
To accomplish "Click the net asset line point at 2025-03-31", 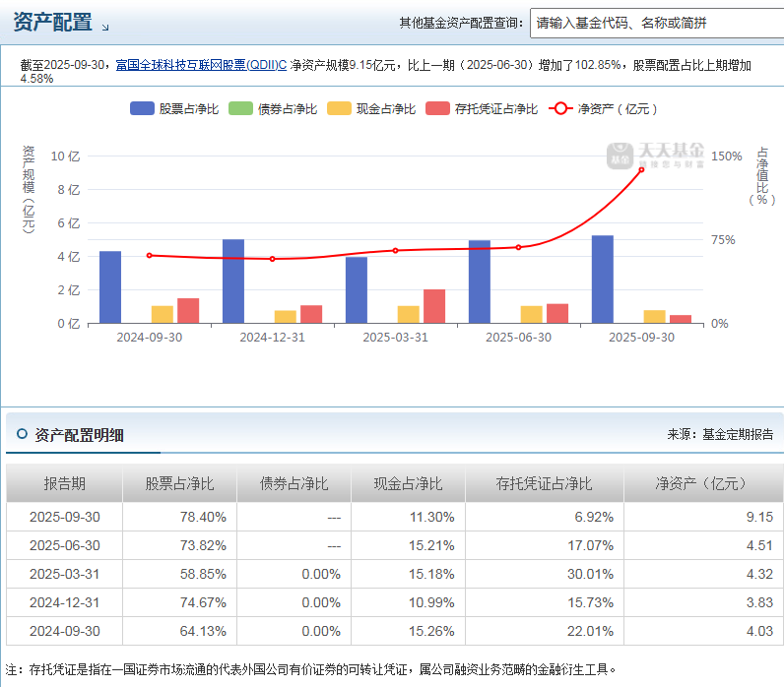I will coord(395,250).
